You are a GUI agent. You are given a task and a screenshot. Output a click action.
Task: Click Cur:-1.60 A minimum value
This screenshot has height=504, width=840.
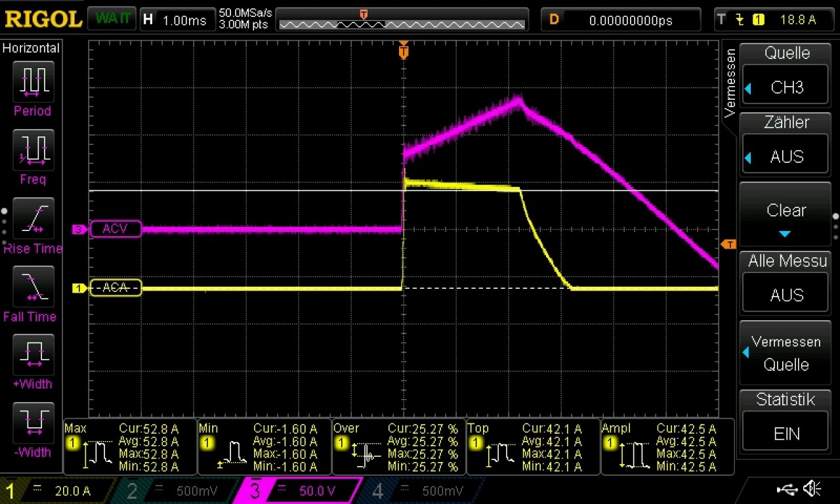click(x=285, y=429)
